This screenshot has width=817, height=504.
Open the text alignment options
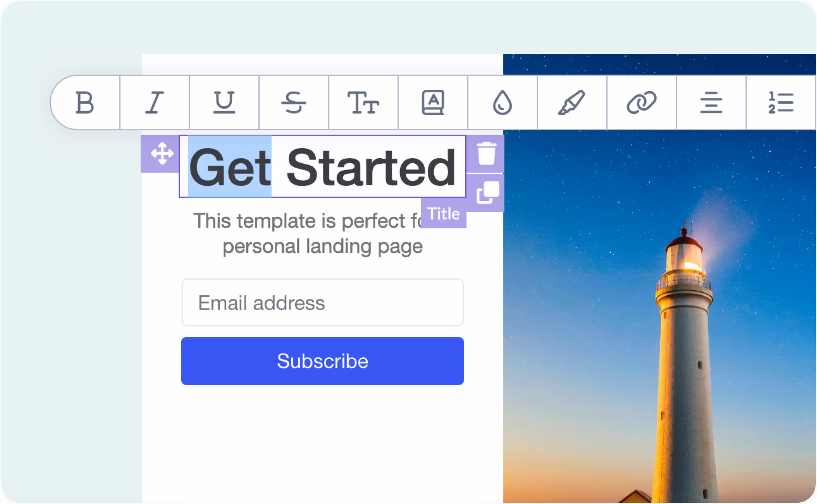pos(711,102)
